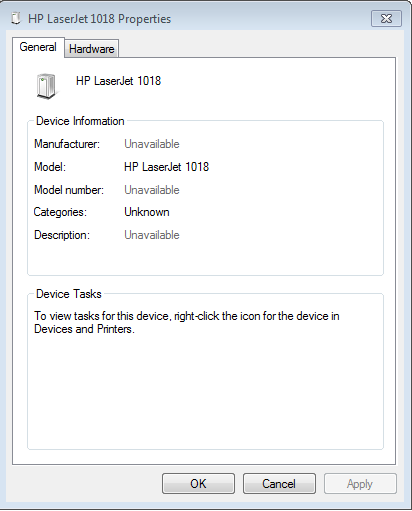Image resolution: width=412 pixels, height=511 pixels.
Task: Click the Categories label
Action: point(60,212)
